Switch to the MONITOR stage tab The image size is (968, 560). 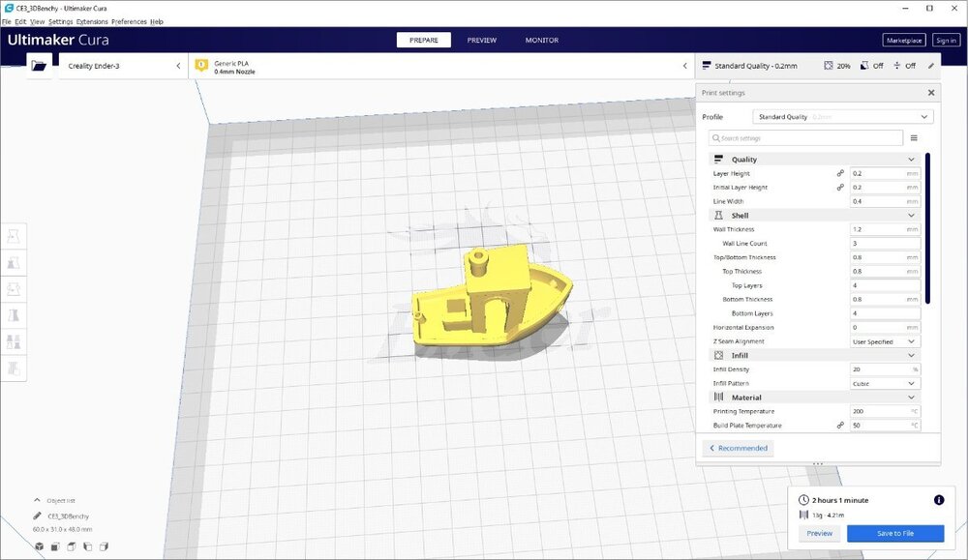pos(542,40)
